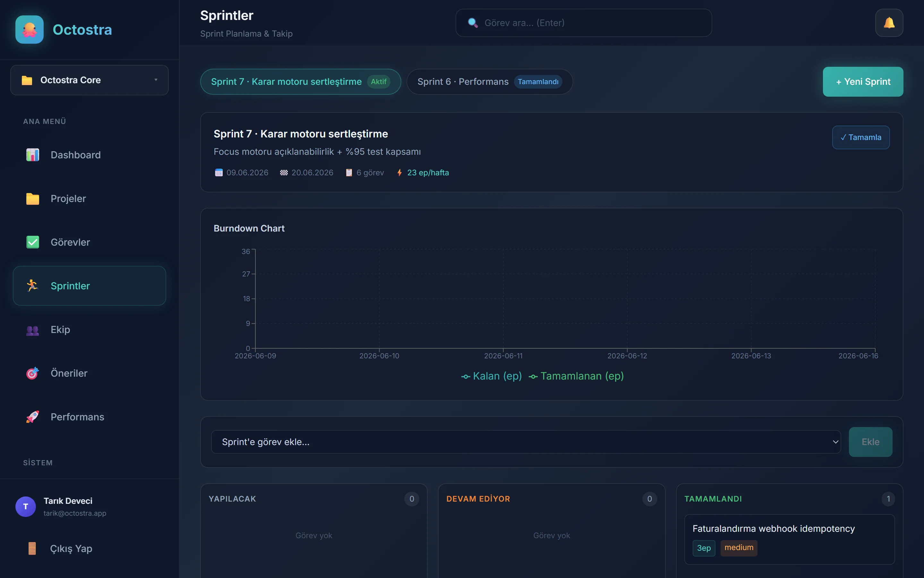Click the Çıkış Yap door icon
The image size is (924, 578).
pos(32,548)
